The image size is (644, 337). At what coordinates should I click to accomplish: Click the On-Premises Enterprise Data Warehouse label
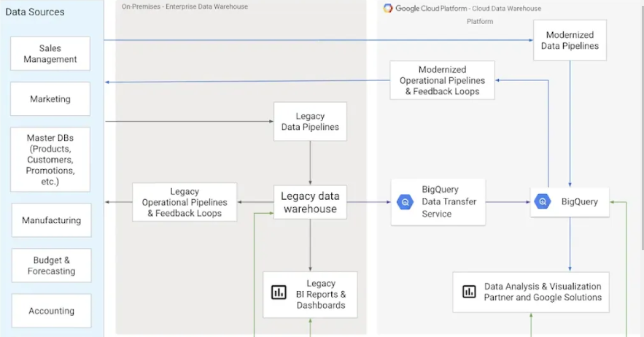pyautogui.click(x=185, y=7)
